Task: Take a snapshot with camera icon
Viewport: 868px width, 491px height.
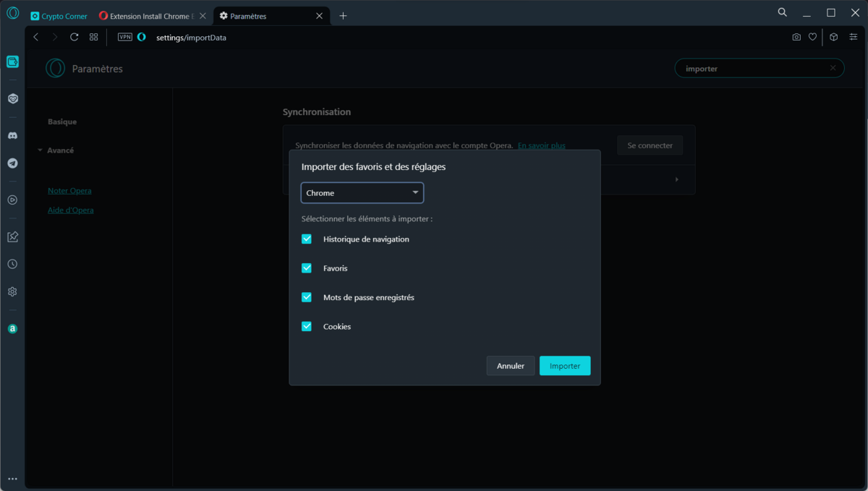Action: [796, 37]
